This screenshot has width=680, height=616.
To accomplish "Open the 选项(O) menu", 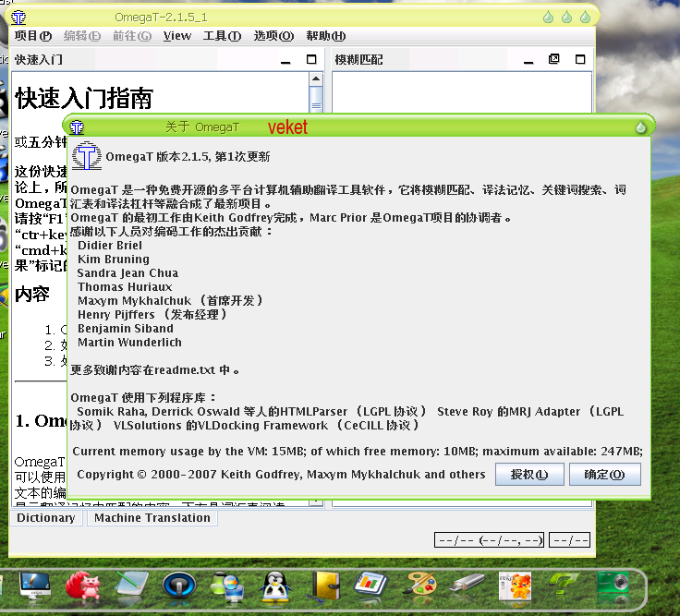I will (x=273, y=36).
